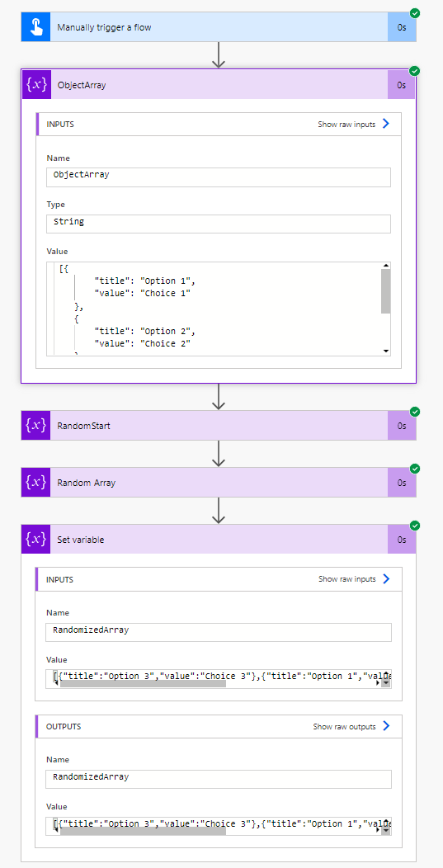The image size is (443, 868).
Task: Click right scroll arrow in outputs Value
Action: point(378,830)
